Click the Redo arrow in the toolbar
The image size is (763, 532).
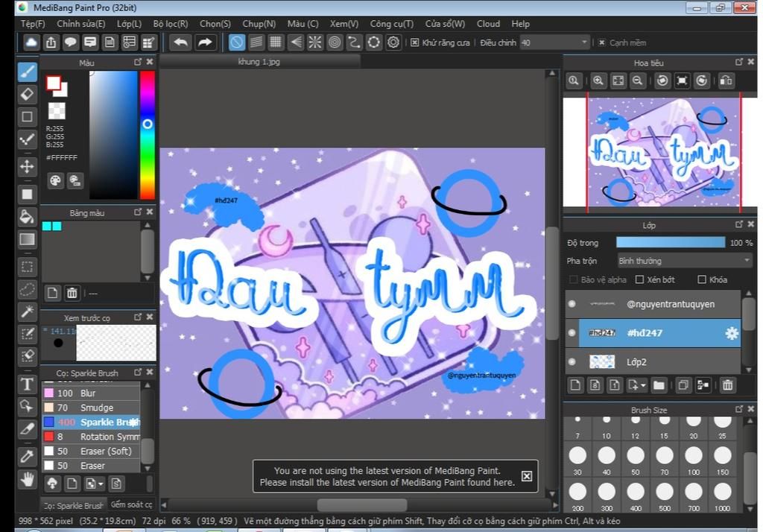click(205, 42)
